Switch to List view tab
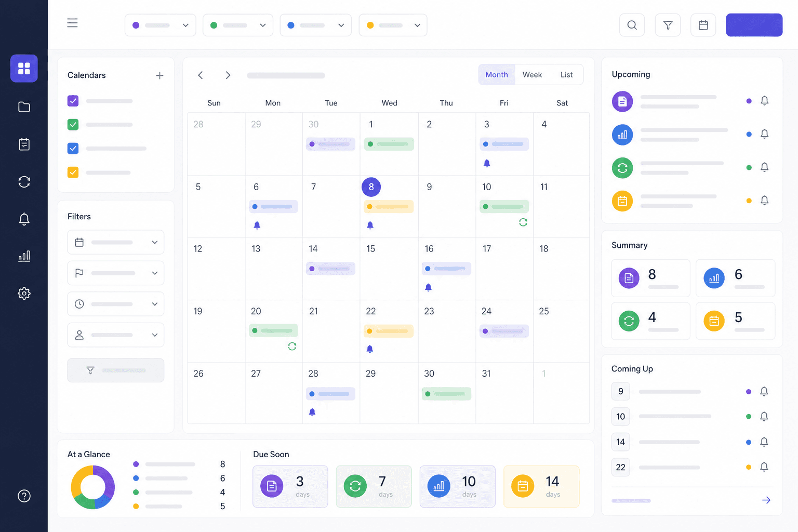Screen dimensions: 798x532 (x=566, y=75)
